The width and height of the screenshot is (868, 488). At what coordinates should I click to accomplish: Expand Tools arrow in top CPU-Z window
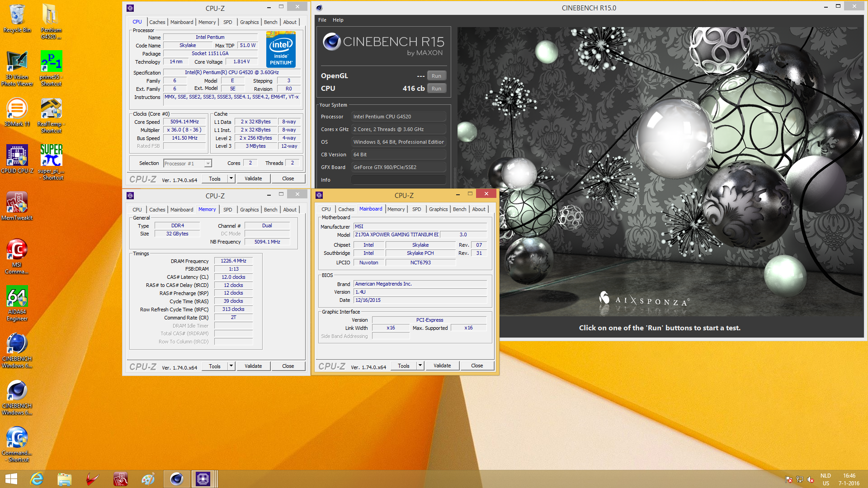point(231,178)
